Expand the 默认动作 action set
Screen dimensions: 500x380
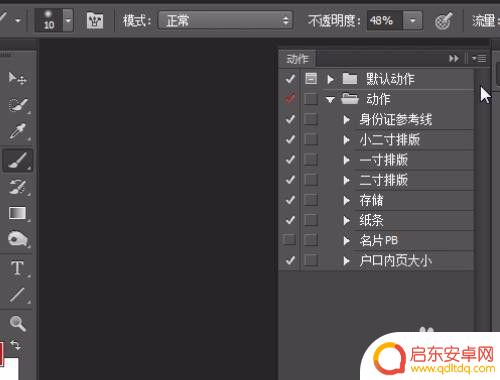click(330, 79)
